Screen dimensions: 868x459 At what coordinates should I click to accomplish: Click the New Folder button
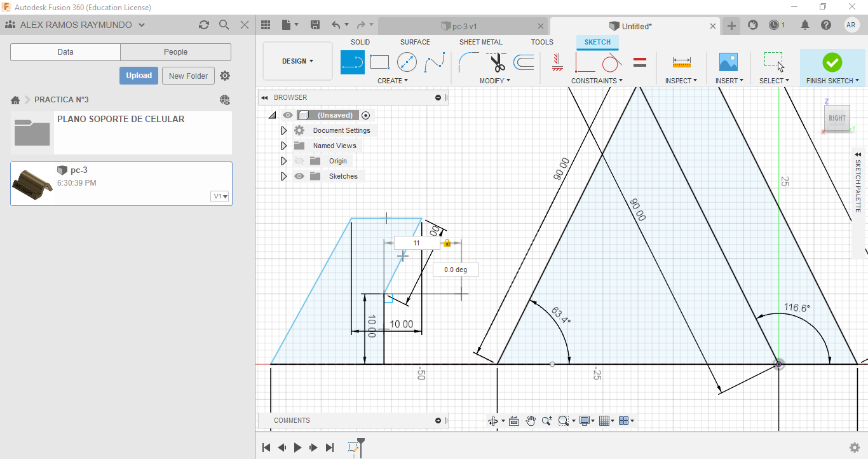click(188, 76)
